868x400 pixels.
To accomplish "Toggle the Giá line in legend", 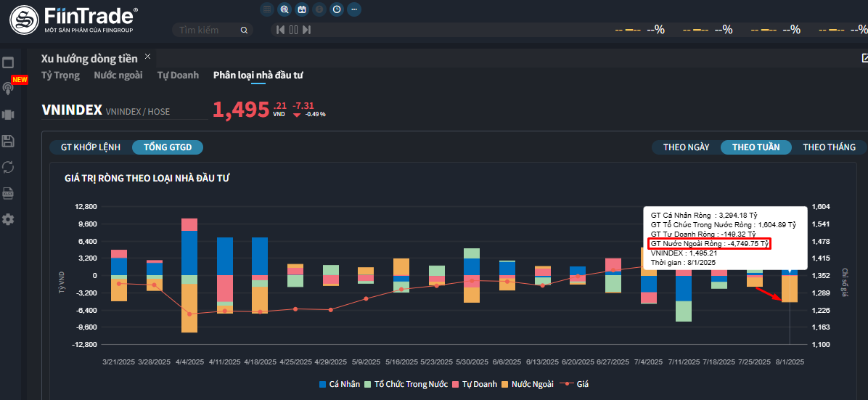I will click(x=574, y=384).
